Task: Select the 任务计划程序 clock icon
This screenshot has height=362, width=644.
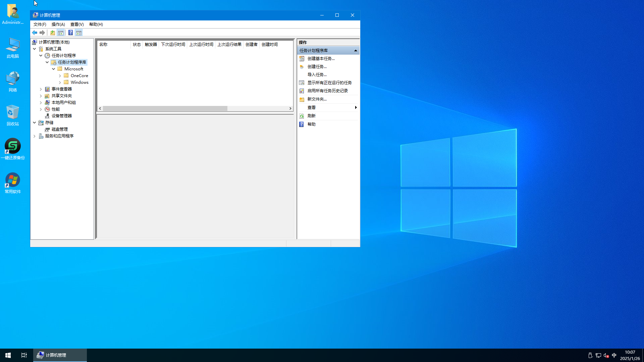Action: coord(47,56)
